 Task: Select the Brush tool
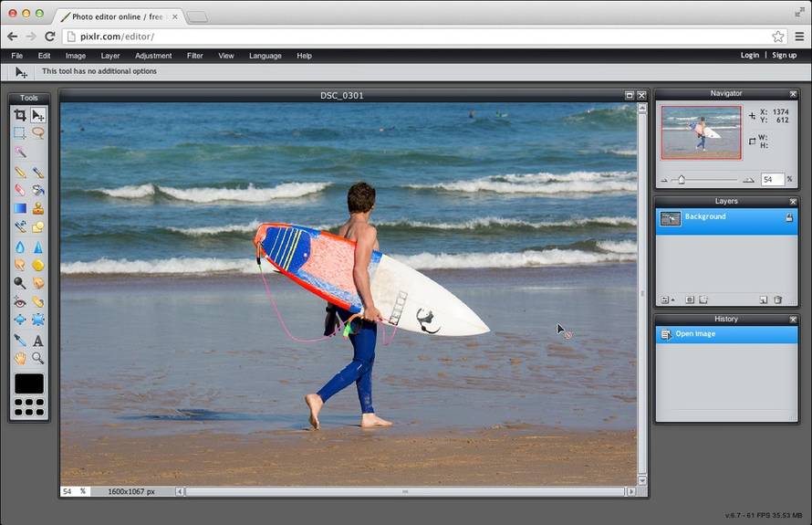[x=37, y=172]
